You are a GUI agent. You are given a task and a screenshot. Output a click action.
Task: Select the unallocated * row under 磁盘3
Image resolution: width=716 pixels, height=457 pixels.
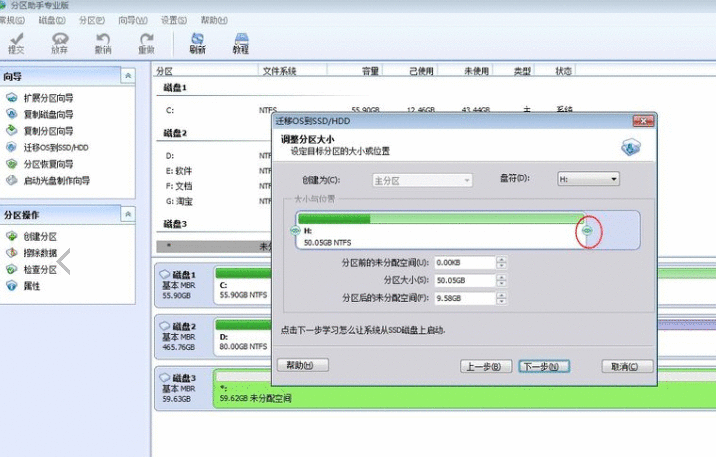[x=215, y=247]
